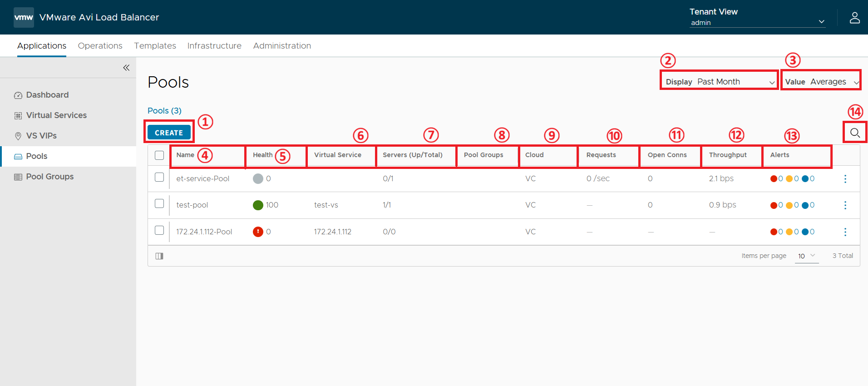The width and height of the screenshot is (868, 386).
Task: Expand the Tenant View admin dropdown
Action: coord(757,23)
